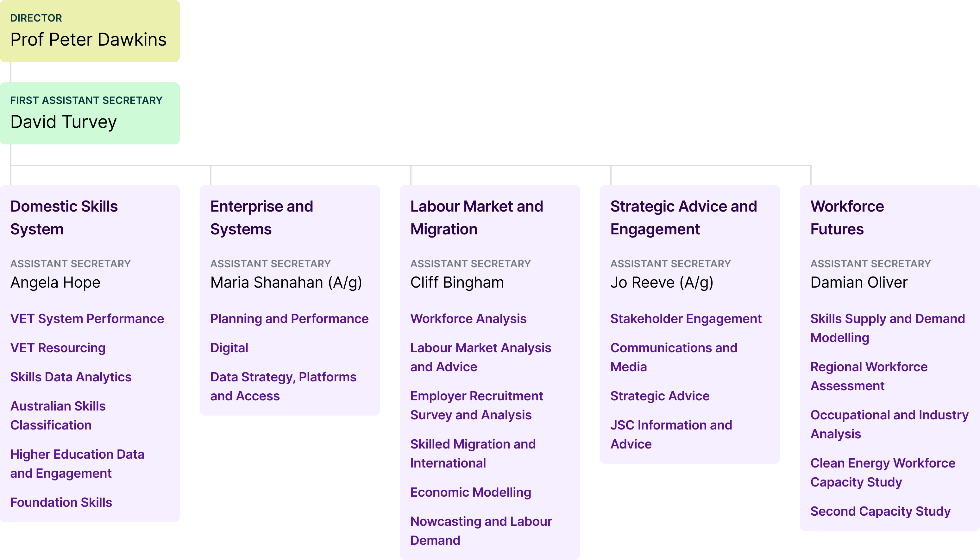This screenshot has height=560, width=980.
Task: Click the Labour Market and Migration heading
Action: [x=477, y=218]
